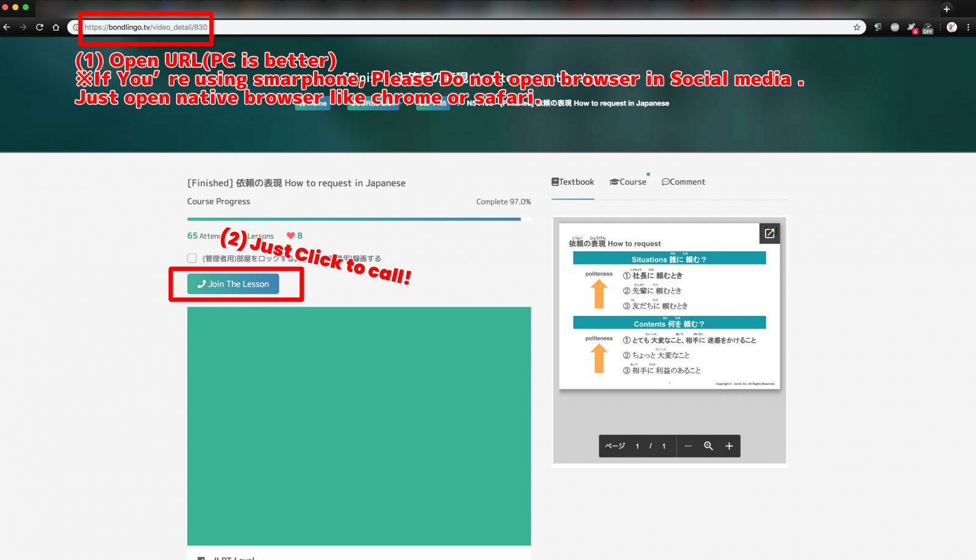Open textbook slide in new window
976x560 pixels.
click(769, 234)
